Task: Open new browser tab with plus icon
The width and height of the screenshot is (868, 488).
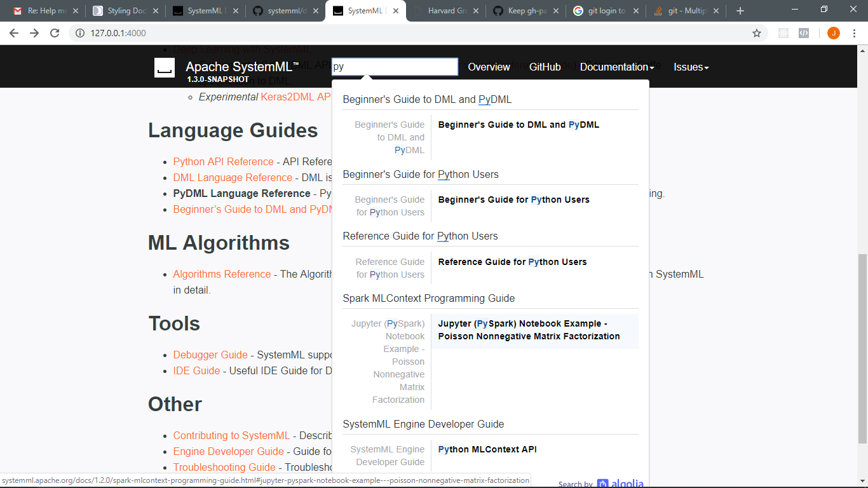Action: point(740,11)
